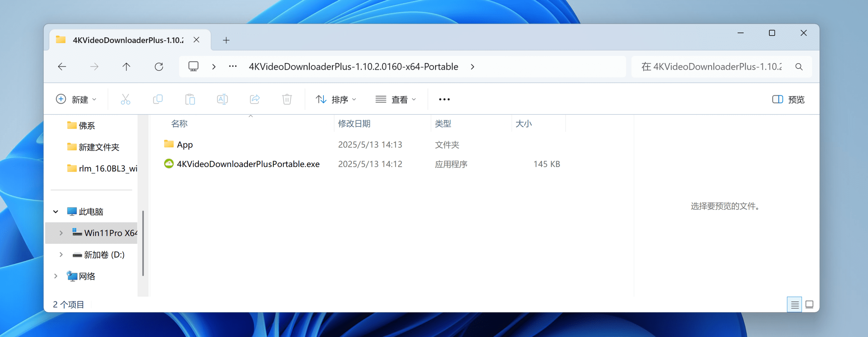Go up one folder level
The width and height of the screenshot is (868, 337).
coord(126,67)
